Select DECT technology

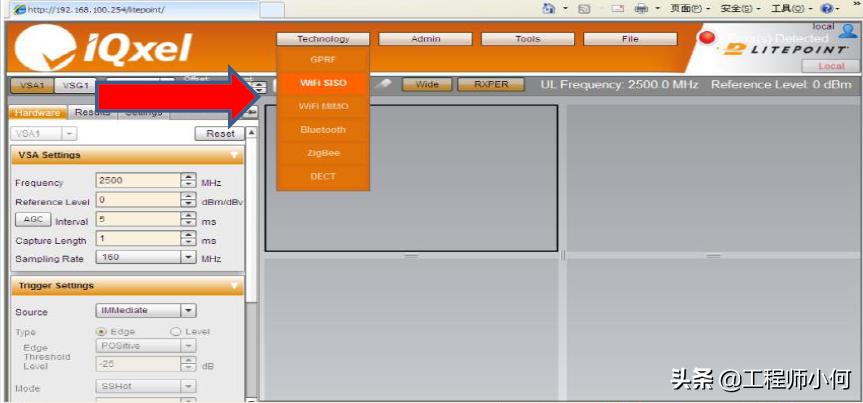(323, 177)
